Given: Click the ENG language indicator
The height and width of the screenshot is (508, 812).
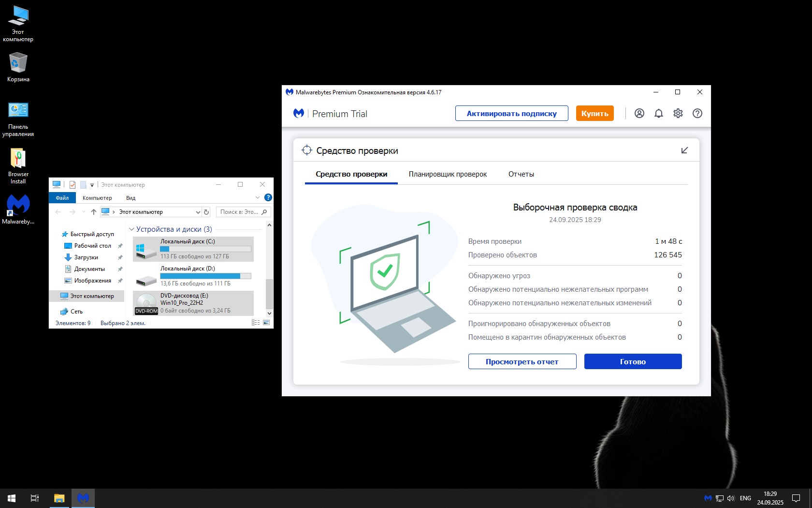Looking at the screenshot, I should pyautogui.click(x=745, y=498).
